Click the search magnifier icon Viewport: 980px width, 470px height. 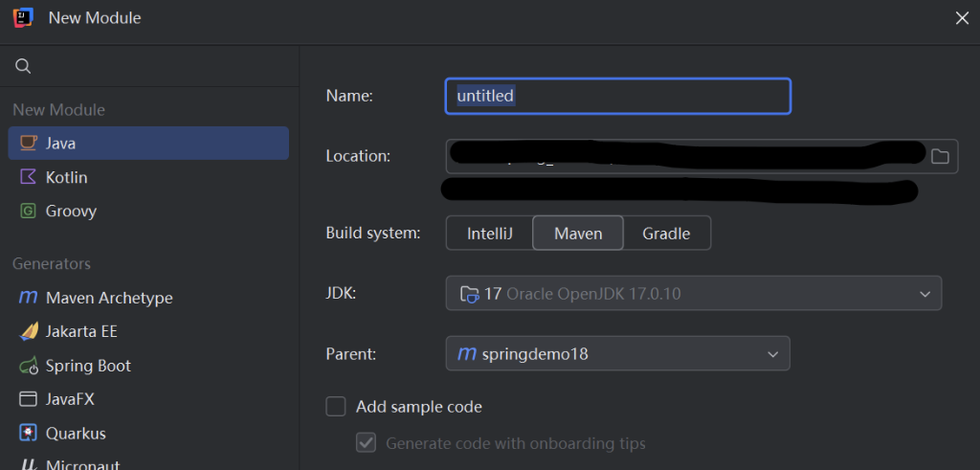(23, 66)
